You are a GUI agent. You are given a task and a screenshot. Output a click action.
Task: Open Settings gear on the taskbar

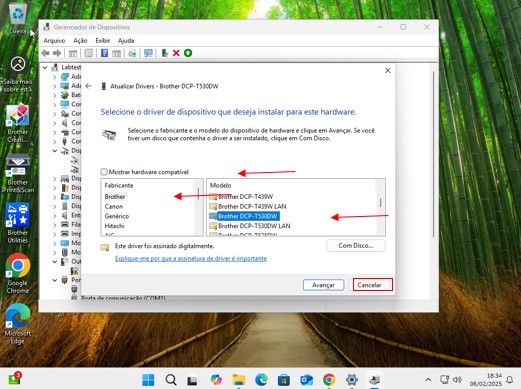coord(352,380)
